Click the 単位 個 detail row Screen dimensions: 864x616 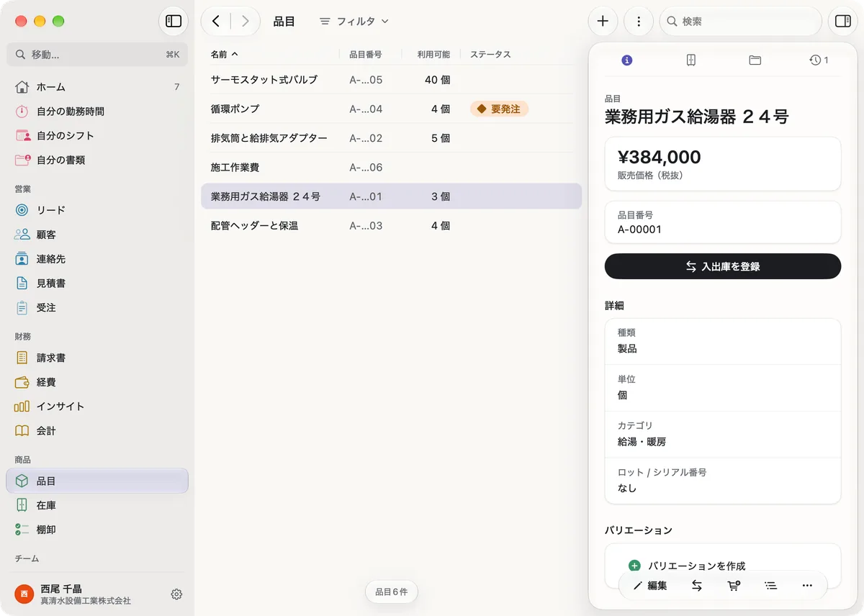pos(723,388)
